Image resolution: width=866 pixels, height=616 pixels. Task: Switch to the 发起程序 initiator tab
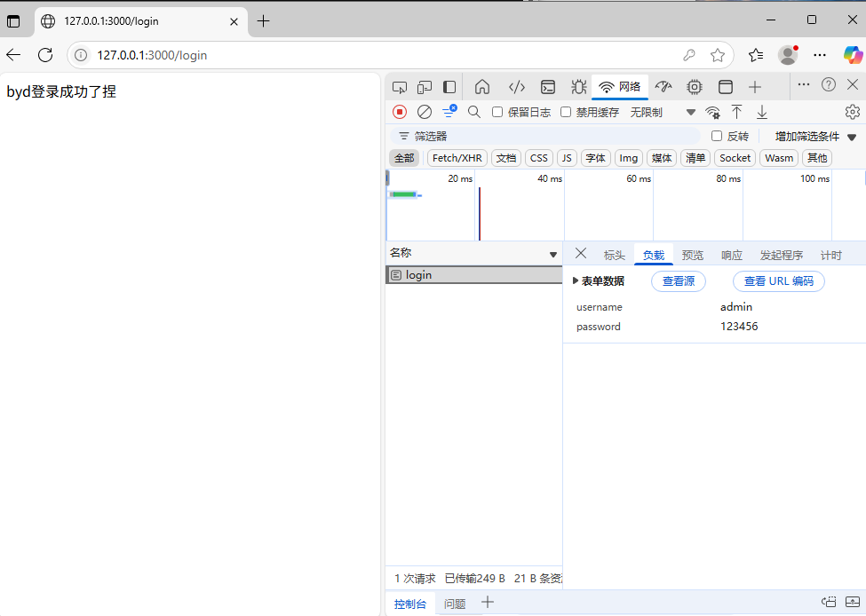[782, 255]
